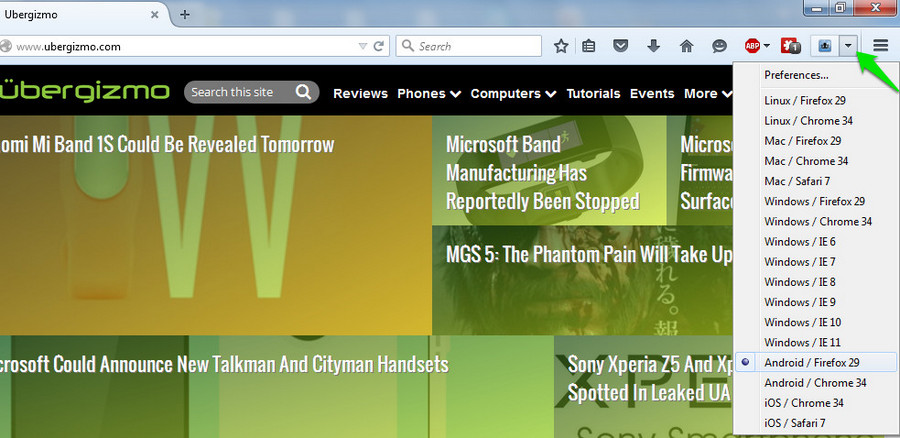Image resolution: width=900 pixels, height=438 pixels.
Task: Select iOS / Safari 7 user agent
Action: click(x=816, y=423)
